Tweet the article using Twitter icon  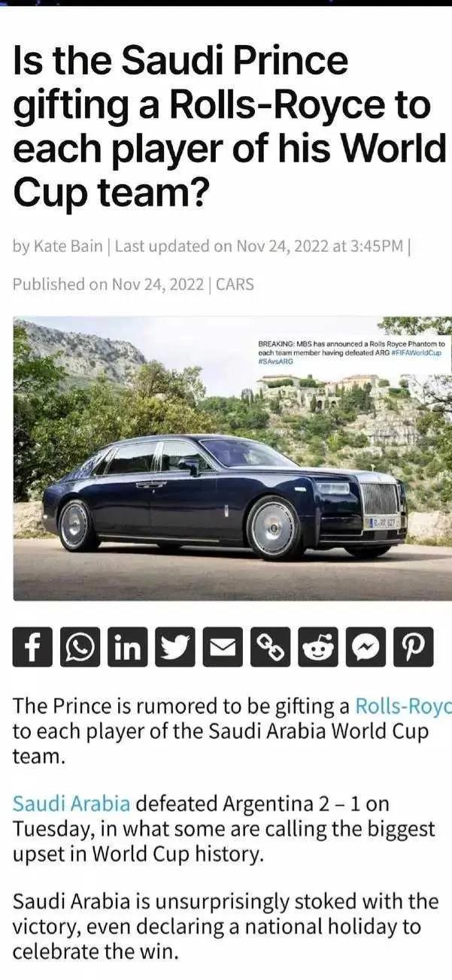pos(175,646)
